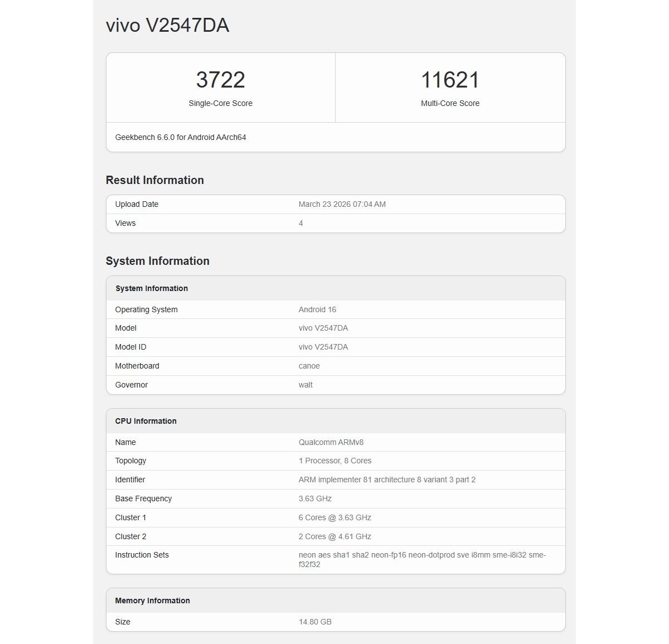Click the Result Information heading

154,180
